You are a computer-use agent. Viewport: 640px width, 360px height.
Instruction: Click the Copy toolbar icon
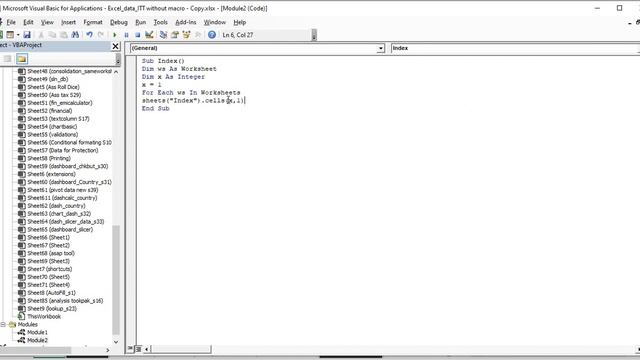click(52, 35)
